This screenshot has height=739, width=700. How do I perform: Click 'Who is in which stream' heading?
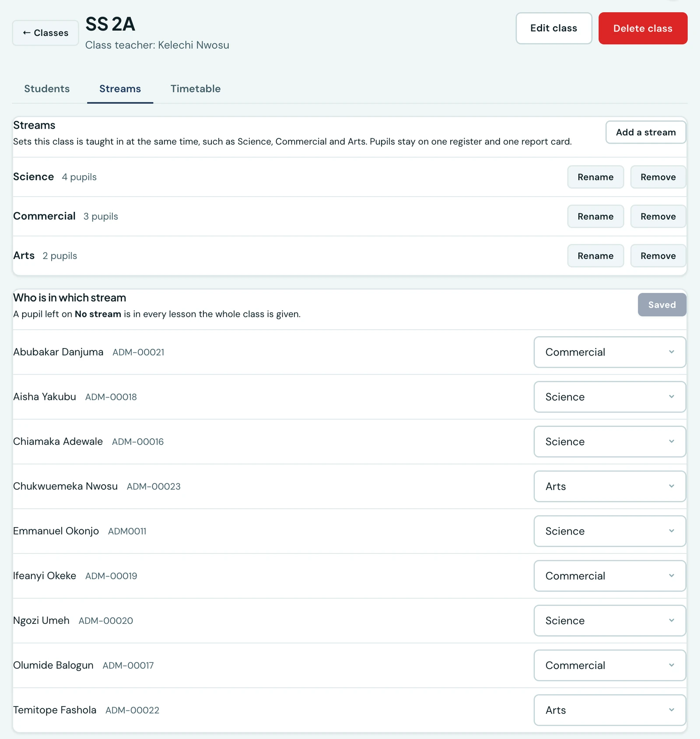[x=70, y=298]
